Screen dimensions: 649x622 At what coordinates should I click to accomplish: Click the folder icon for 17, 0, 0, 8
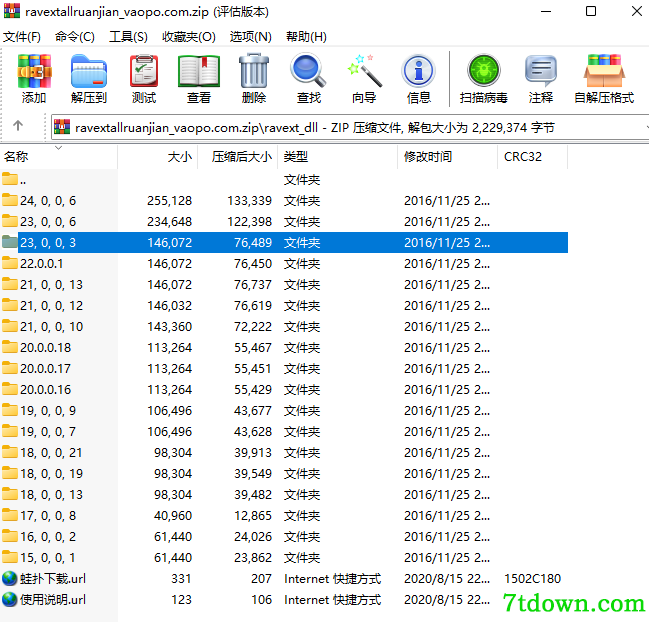10,515
